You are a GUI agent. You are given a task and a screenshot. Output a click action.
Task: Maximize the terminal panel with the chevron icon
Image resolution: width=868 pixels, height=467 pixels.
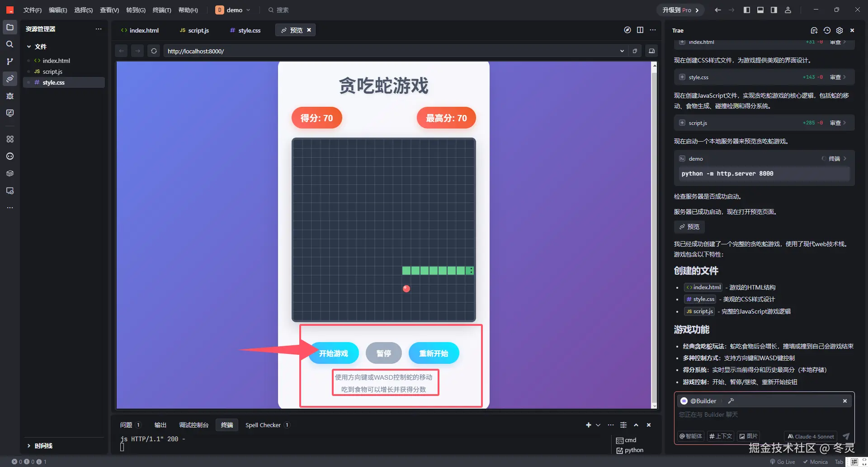636,425
